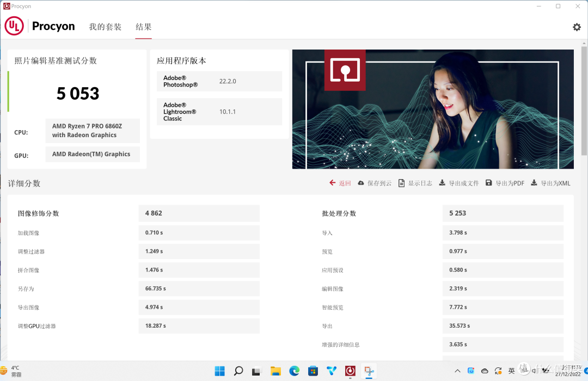
Task: Click the download icon beside 导出为XML
Action: pyautogui.click(x=534, y=183)
